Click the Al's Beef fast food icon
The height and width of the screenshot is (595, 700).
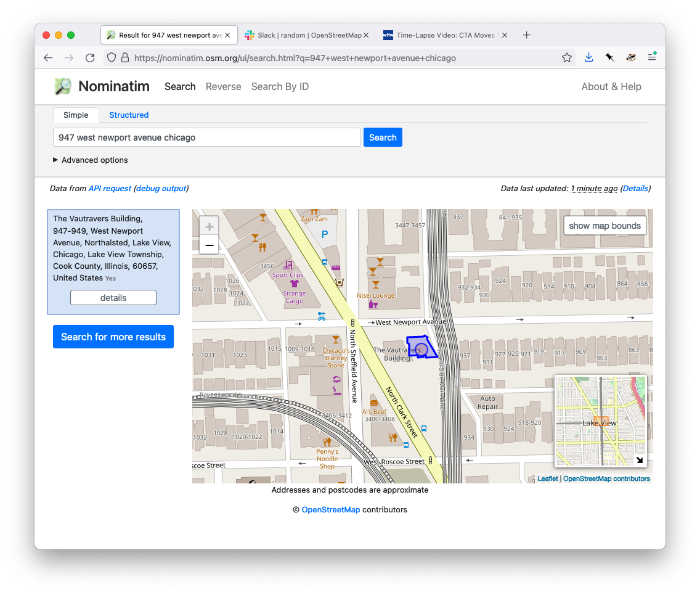coord(374,403)
